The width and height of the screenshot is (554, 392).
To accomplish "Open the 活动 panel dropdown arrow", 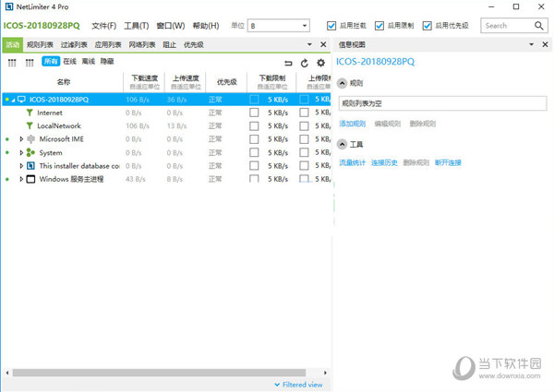I will (x=309, y=44).
